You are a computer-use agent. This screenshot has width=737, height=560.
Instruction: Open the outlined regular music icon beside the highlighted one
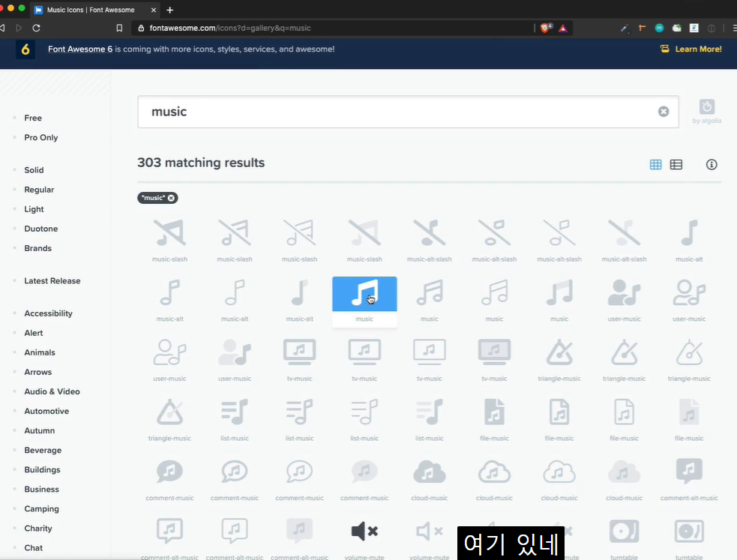[429, 292]
